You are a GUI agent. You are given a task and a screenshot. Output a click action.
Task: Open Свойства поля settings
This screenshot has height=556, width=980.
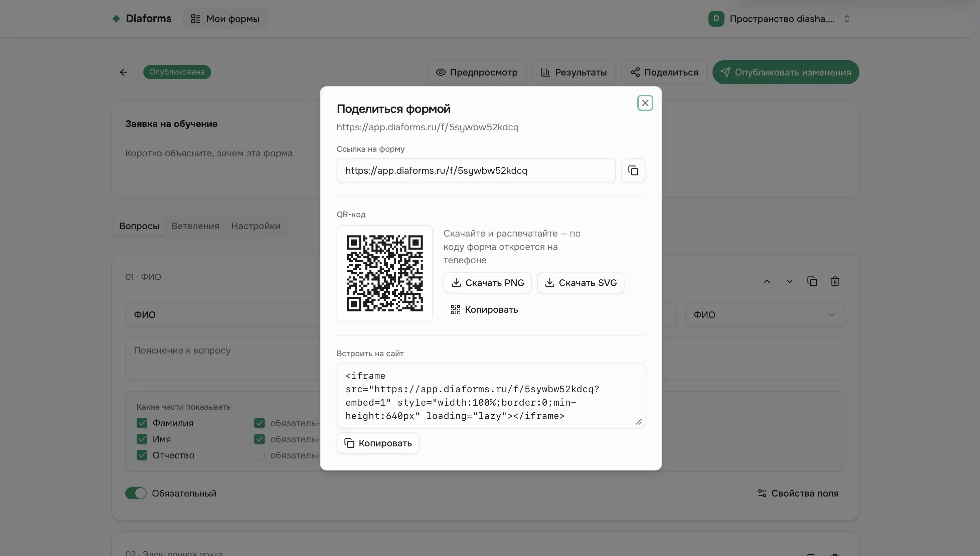pos(798,494)
